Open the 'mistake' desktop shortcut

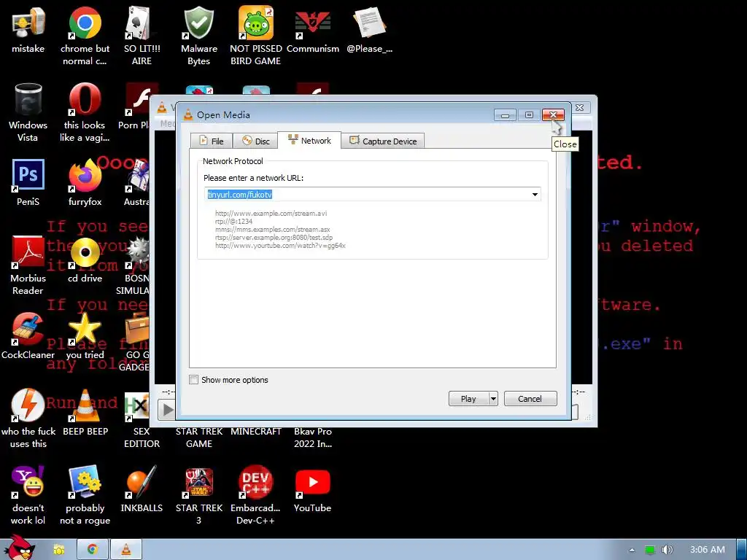tap(28, 29)
